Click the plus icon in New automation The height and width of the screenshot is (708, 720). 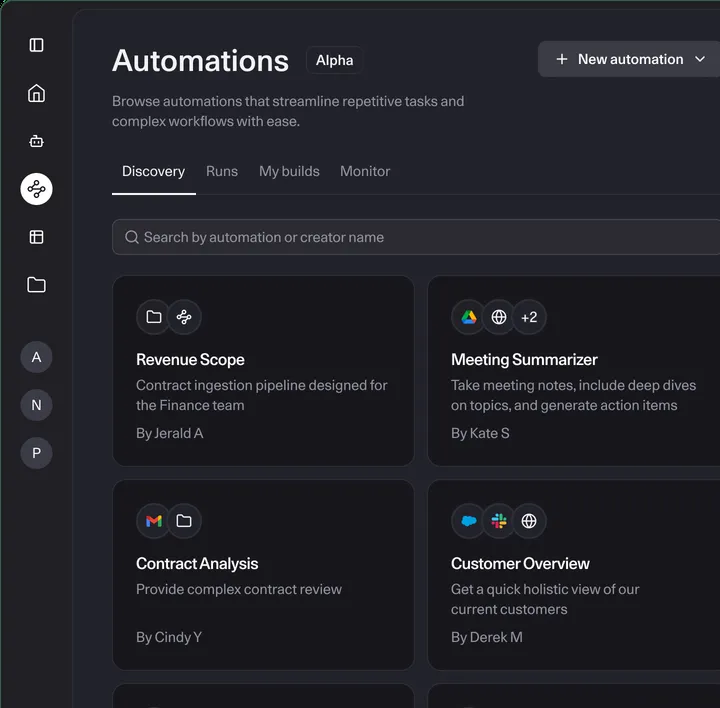tap(562, 59)
